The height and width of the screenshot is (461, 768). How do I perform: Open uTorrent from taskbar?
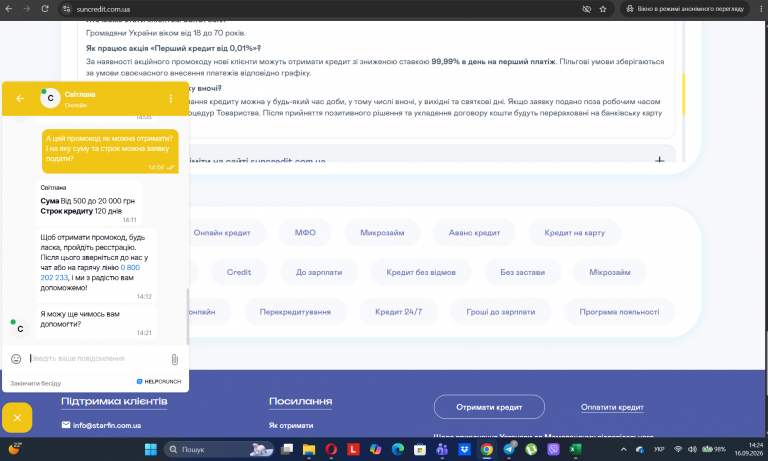pos(531,449)
